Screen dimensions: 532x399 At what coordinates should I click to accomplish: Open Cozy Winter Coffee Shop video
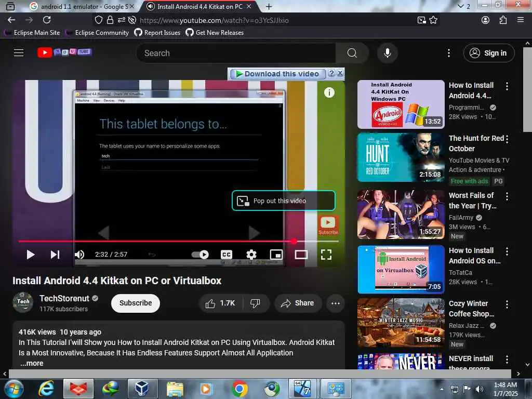(401, 323)
